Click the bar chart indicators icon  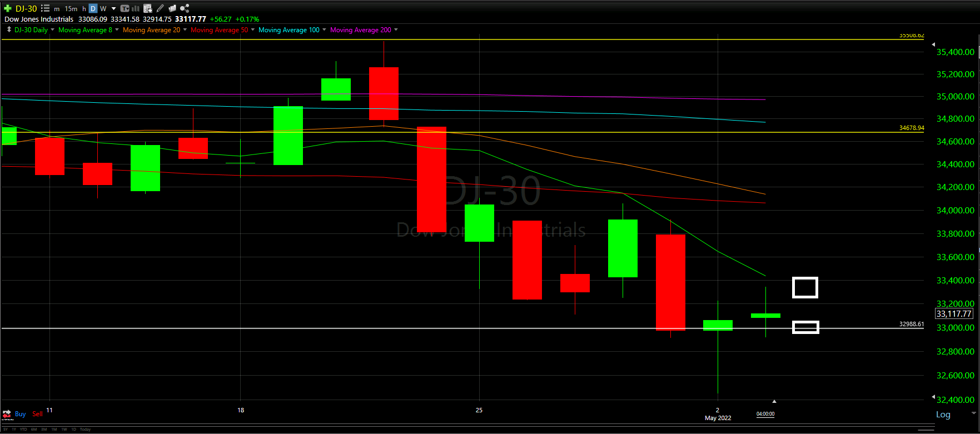[x=135, y=8]
